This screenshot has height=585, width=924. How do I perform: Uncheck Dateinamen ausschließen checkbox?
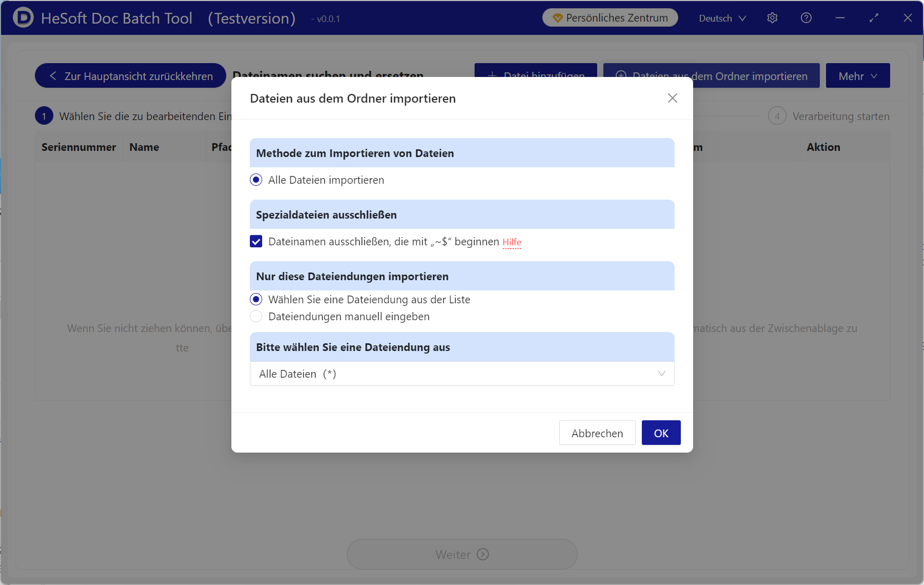[256, 242]
